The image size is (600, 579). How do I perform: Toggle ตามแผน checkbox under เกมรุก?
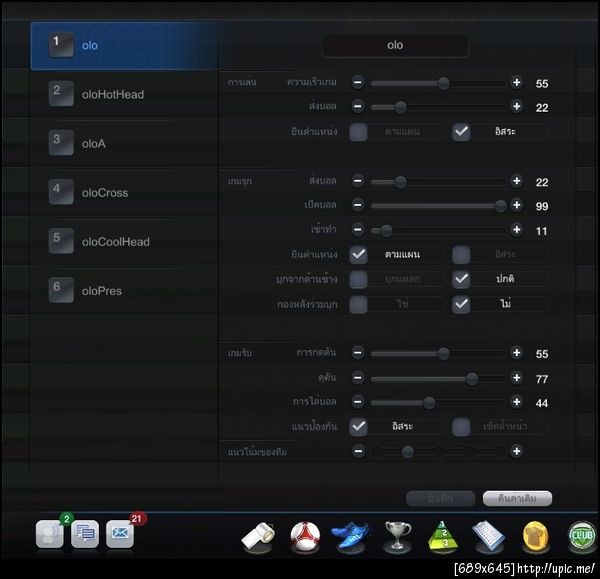point(359,255)
